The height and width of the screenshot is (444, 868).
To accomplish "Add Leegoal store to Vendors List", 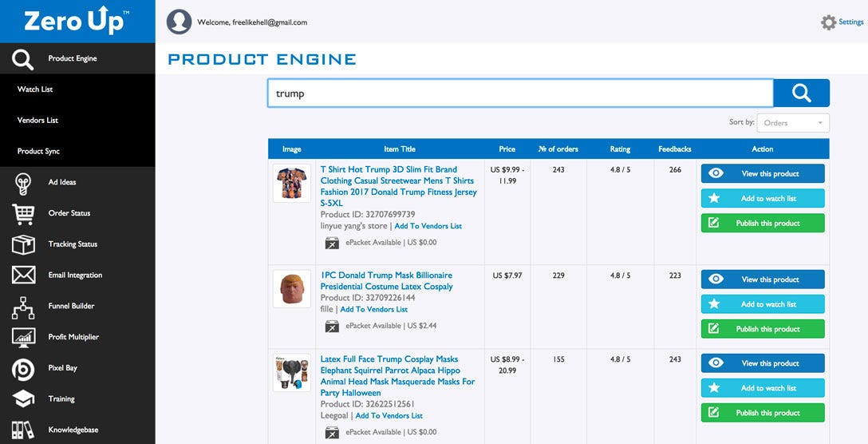I will pos(389,416).
